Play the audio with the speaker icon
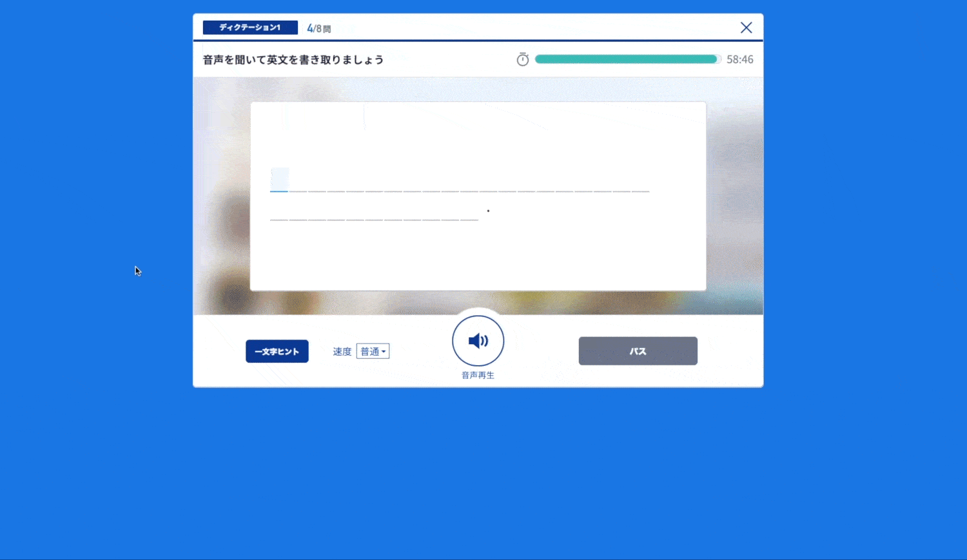Screen dimensions: 967x560 coord(478,341)
